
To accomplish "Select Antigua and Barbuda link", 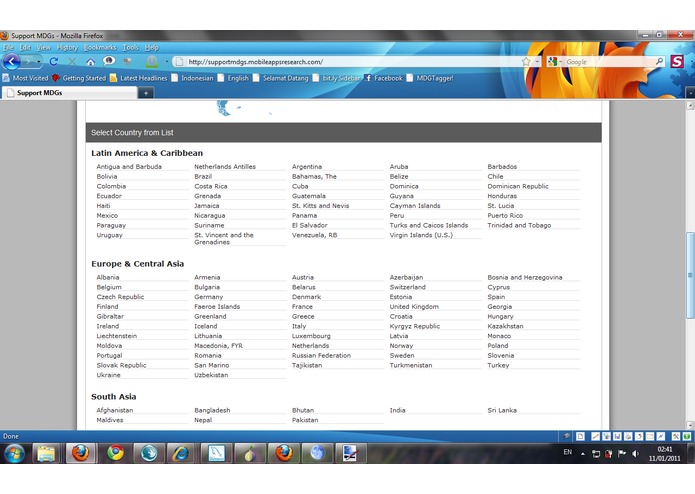I will tap(129, 167).
